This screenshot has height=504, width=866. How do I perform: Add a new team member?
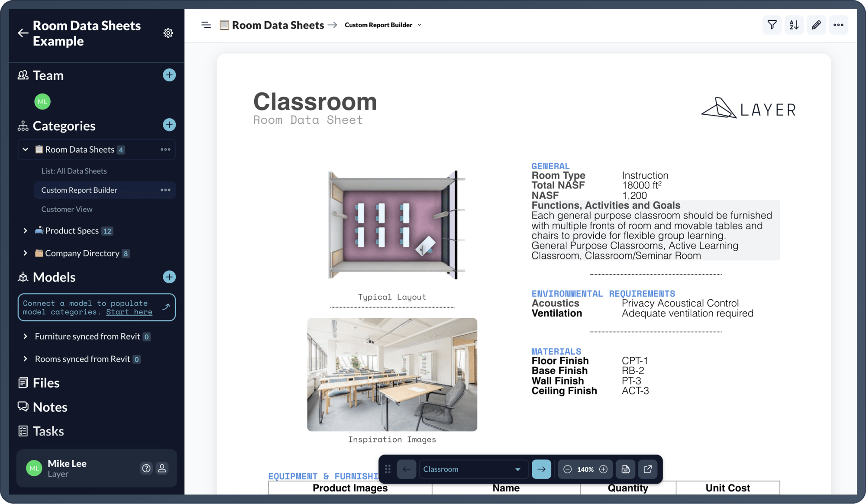pyautogui.click(x=169, y=75)
